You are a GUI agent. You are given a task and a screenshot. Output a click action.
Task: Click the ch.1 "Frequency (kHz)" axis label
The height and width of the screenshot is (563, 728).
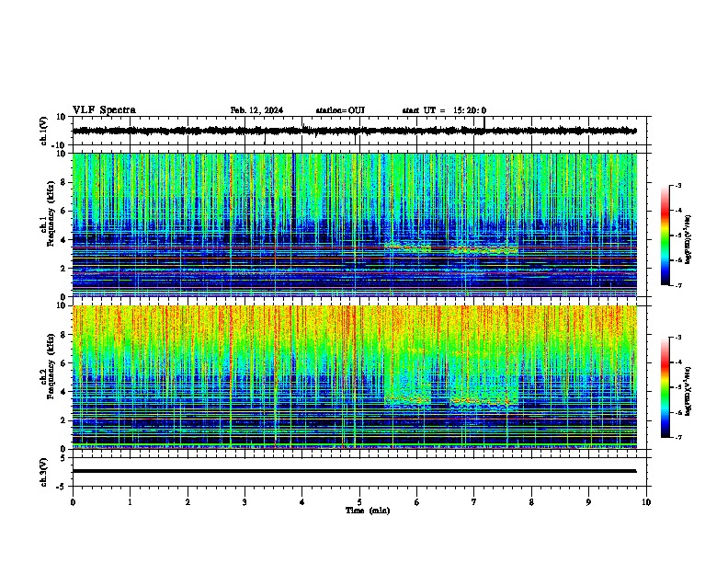click(x=51, y=213)
